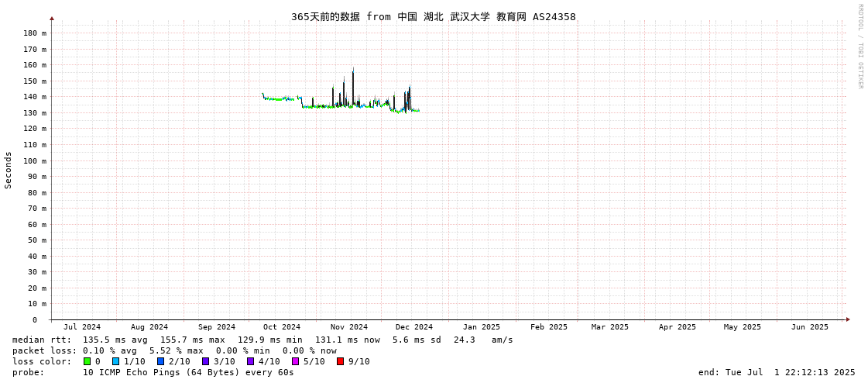Click the 100 m y-axis label

(35, 160)
